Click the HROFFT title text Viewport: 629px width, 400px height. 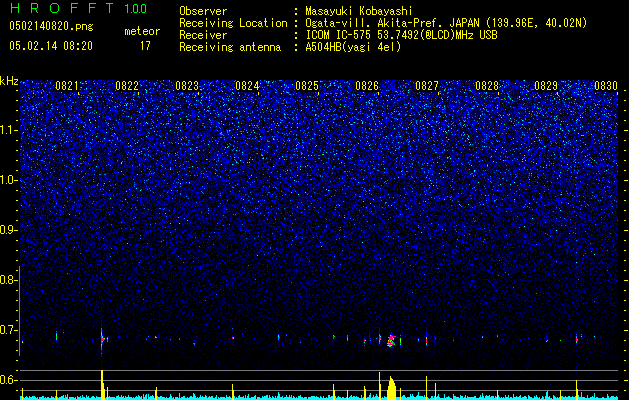tap(62, 8)
